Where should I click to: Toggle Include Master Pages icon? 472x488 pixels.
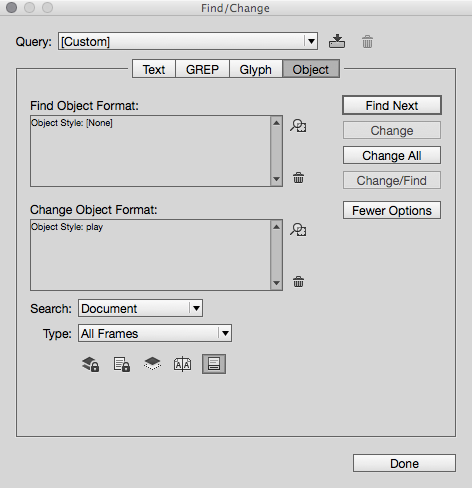pyautogui.click(x=183, y=364)
